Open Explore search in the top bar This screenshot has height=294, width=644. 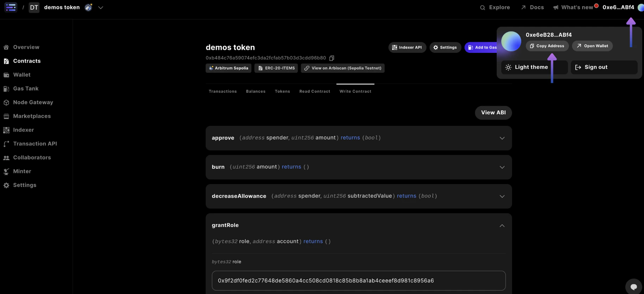point(495,7)
